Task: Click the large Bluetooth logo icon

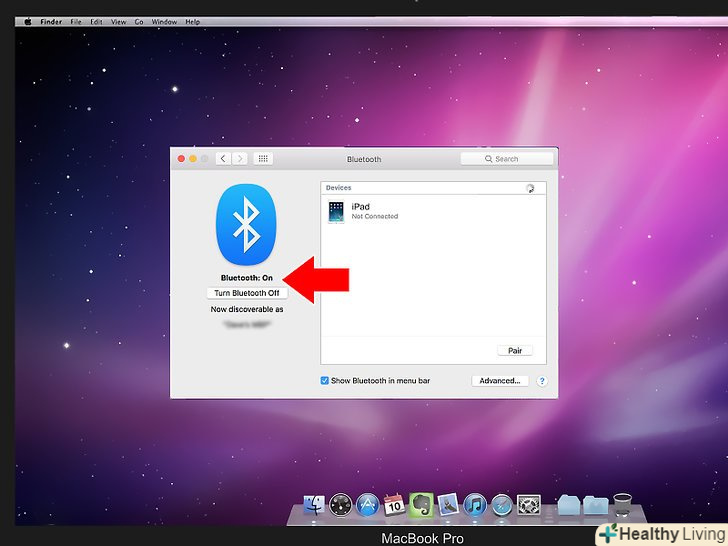Action: click(246, 225)
